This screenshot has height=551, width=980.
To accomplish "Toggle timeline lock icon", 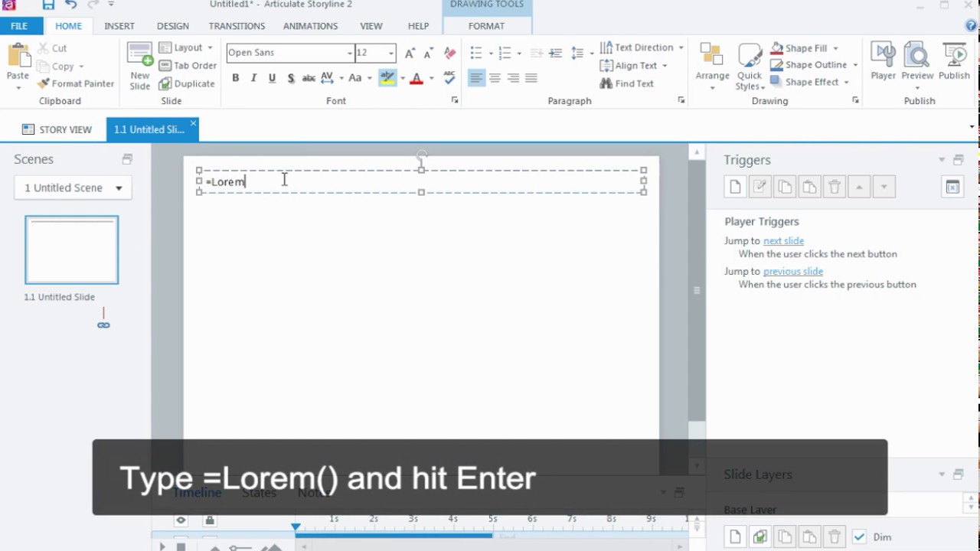I will point(209,520).
